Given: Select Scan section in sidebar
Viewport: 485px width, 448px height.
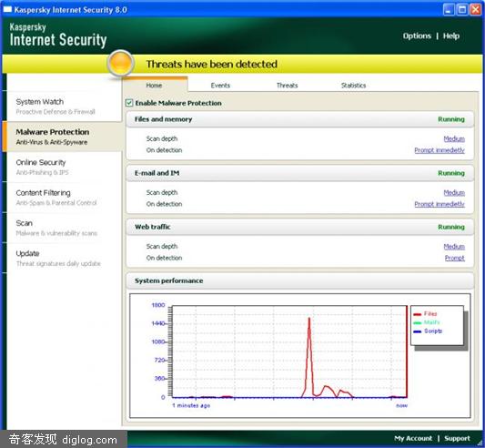Looking at the screenshot, I should tap(64, 228).
